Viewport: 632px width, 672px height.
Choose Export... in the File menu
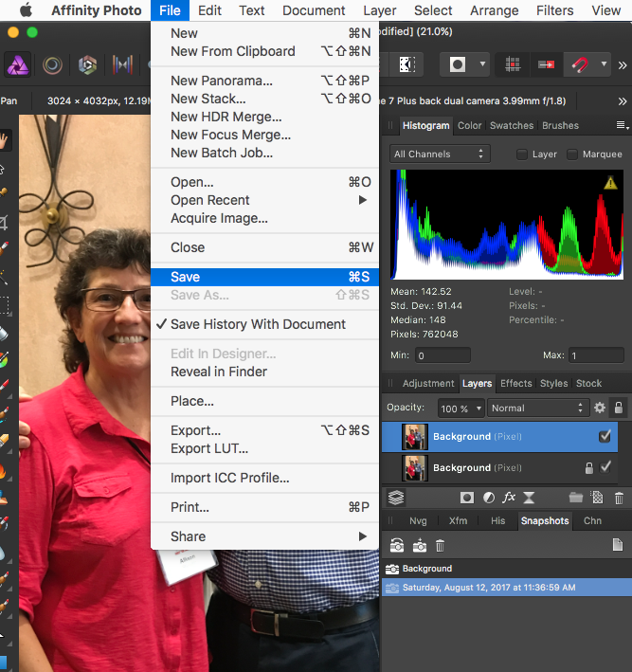coord(264,430)
